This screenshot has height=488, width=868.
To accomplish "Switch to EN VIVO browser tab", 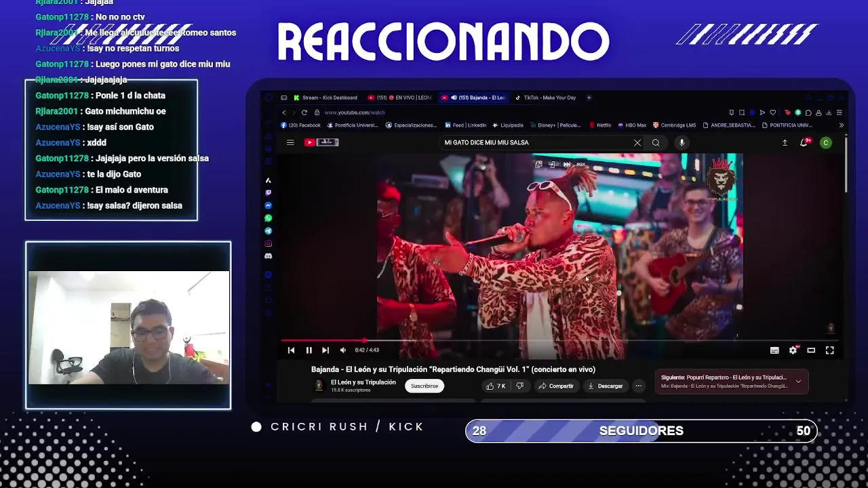I will (x=399, y=98).
